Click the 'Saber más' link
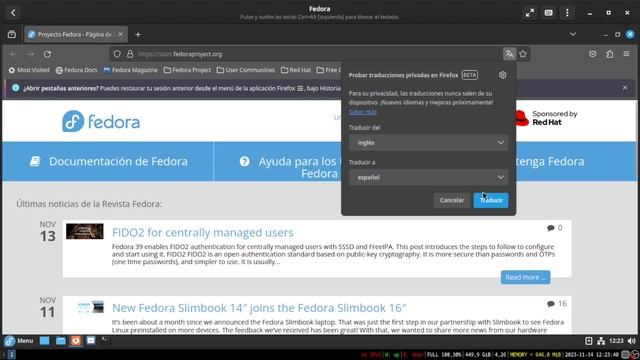This screenshot has height=360, width=640. click(x=362, y=111)
